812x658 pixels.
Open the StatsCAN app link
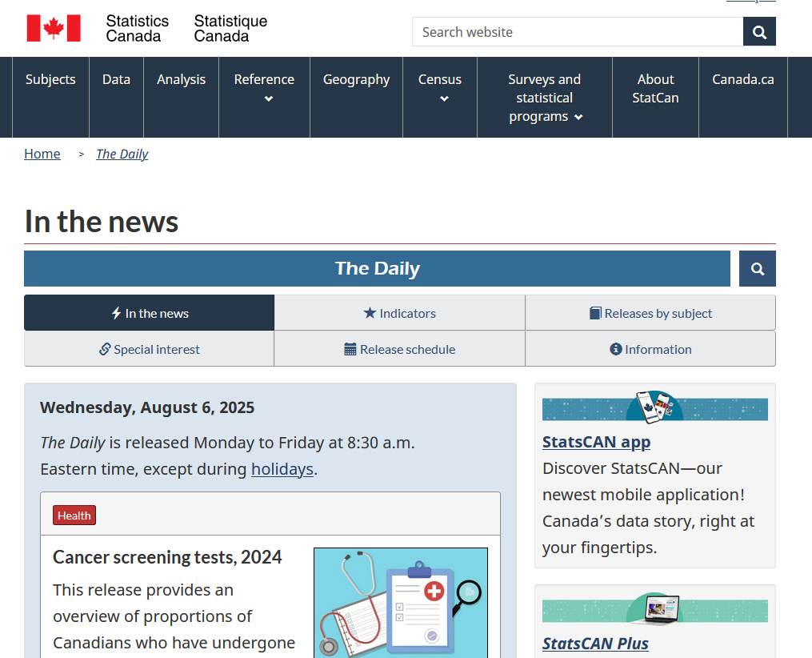596,442
